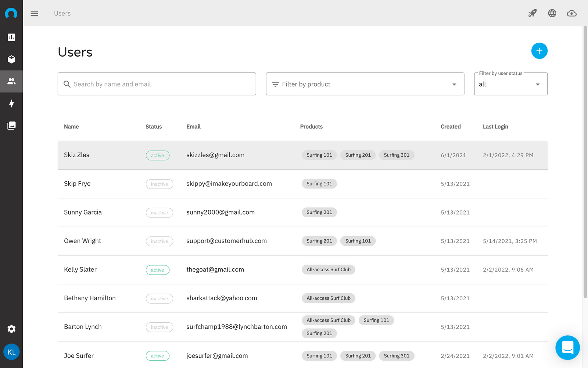
Task: Open the analytics dashboard sidebar icon
Action: (11, 37)
